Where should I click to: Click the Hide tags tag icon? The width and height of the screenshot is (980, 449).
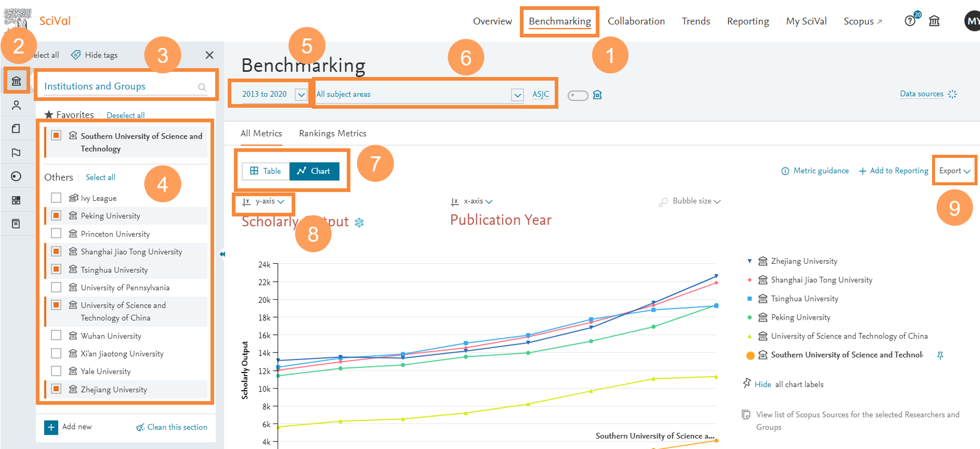point(76,55)
